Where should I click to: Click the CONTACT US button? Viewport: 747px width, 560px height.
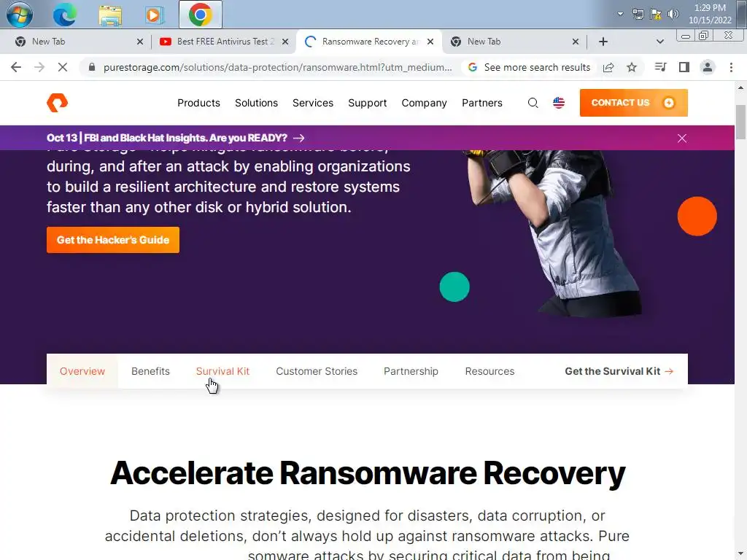click(x=634, y=103)
